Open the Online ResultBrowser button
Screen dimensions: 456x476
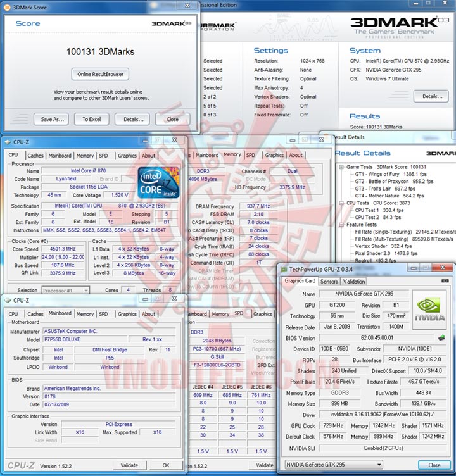100,75
